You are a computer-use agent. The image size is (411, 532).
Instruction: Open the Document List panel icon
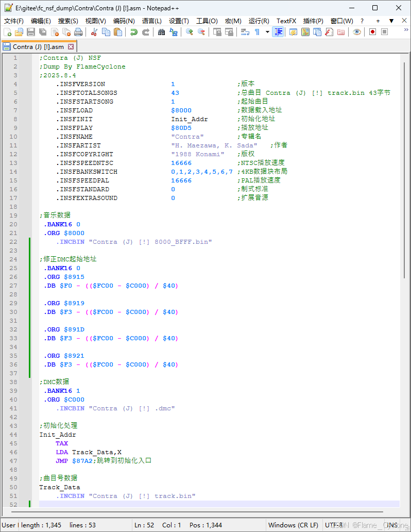click(317, 32)
